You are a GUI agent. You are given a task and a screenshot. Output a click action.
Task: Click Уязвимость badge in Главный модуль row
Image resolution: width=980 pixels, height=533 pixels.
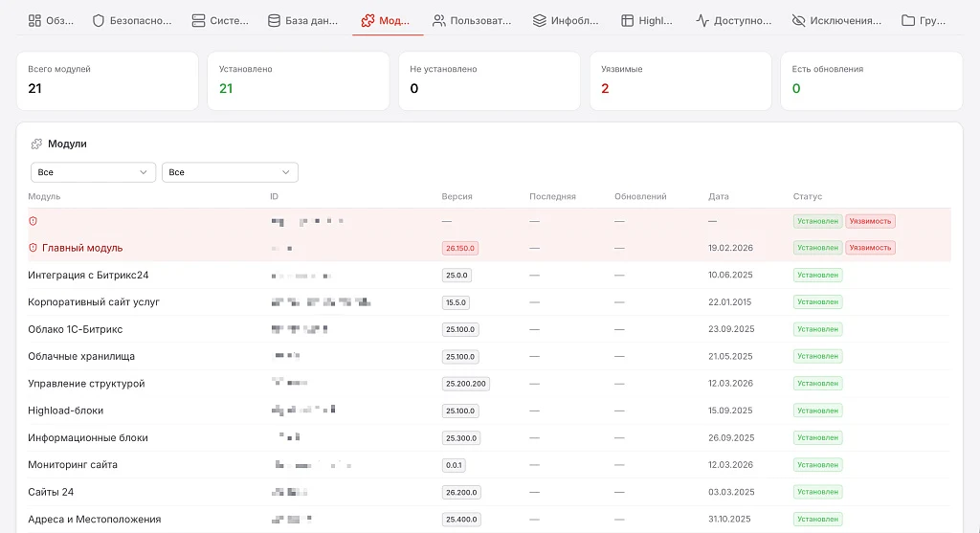click(870, 248)
